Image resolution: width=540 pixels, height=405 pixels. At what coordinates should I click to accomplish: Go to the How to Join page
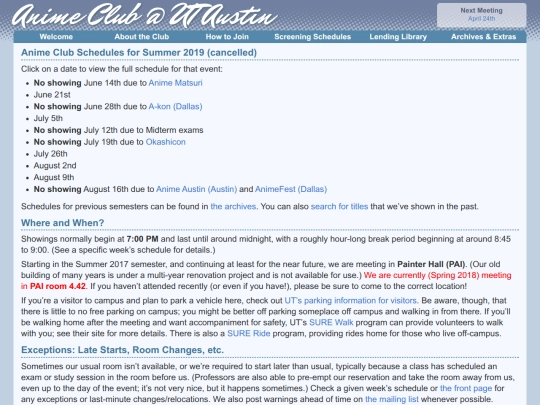click(x=227, y=37)
